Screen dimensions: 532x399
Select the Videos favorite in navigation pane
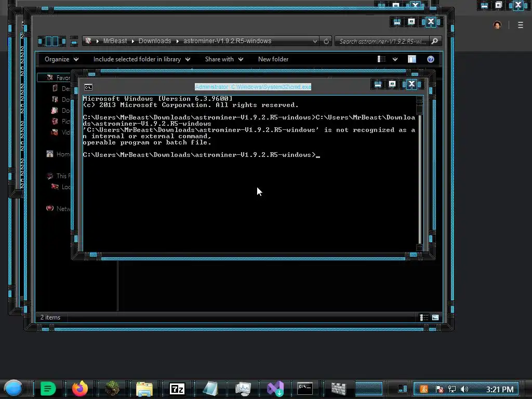(x=61, y=132)
